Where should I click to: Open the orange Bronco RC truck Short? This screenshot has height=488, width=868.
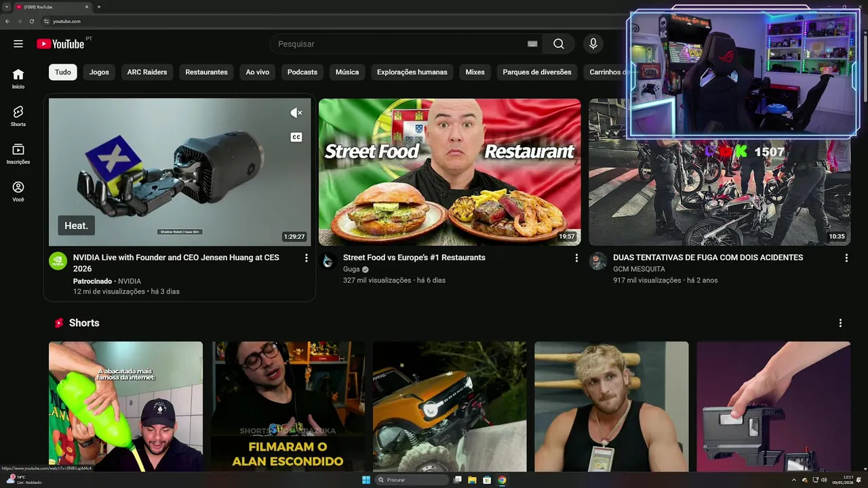tap(450, 407)
